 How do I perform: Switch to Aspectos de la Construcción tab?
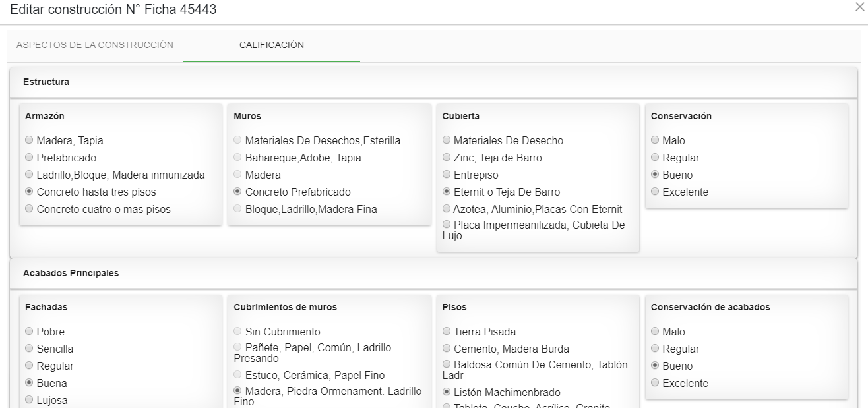pyautogui.click(x=95, y=45)
